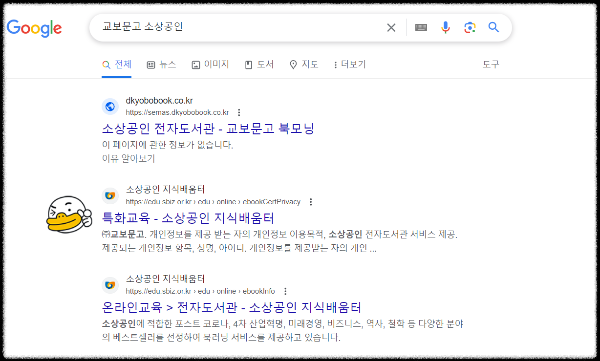Switch to the 이미지 tab
This screenshot has width=600, height=361.
pos(210,64)
